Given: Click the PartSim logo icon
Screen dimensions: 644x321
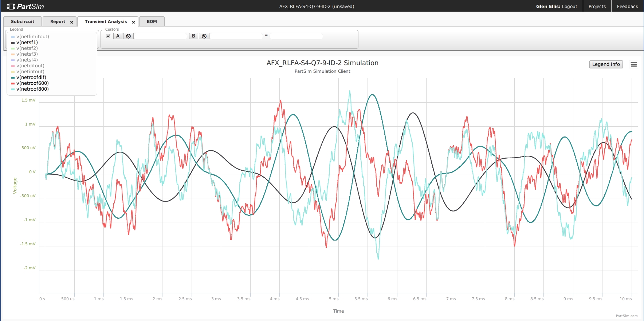Looking at the screenshot, I should point(11,6).
